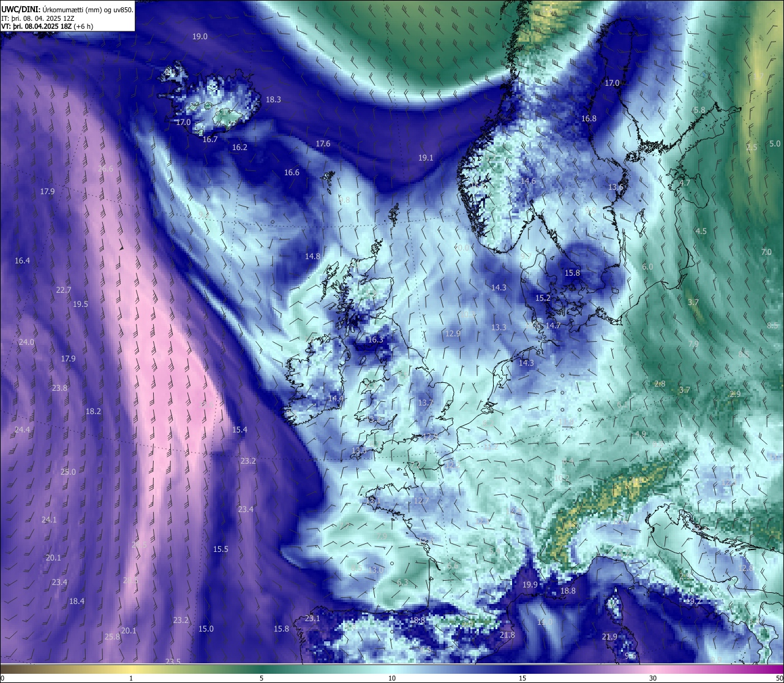784x683 pixels.
Task: Click the 23.1 value on the map
Action: coord(312,619)
